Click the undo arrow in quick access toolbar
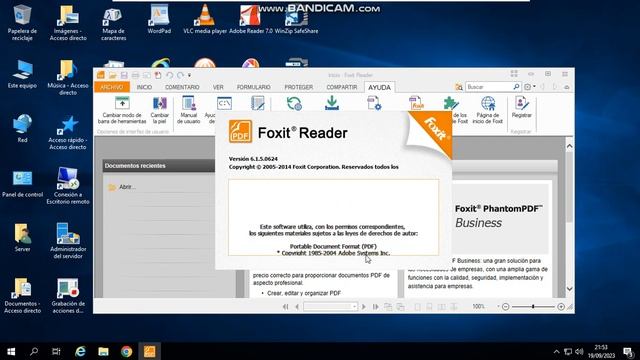640x360 pixels. tap(169, 75)
